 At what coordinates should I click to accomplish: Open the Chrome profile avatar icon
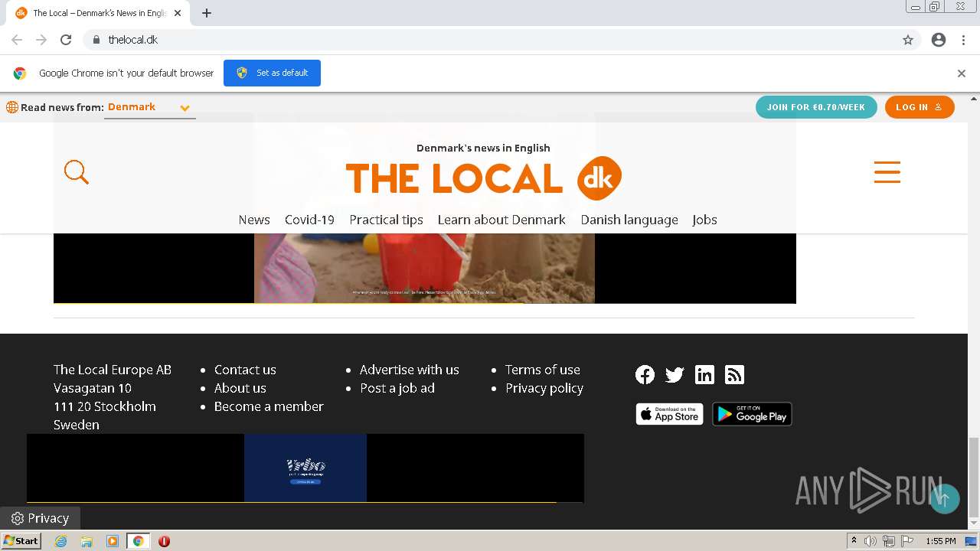939,40
